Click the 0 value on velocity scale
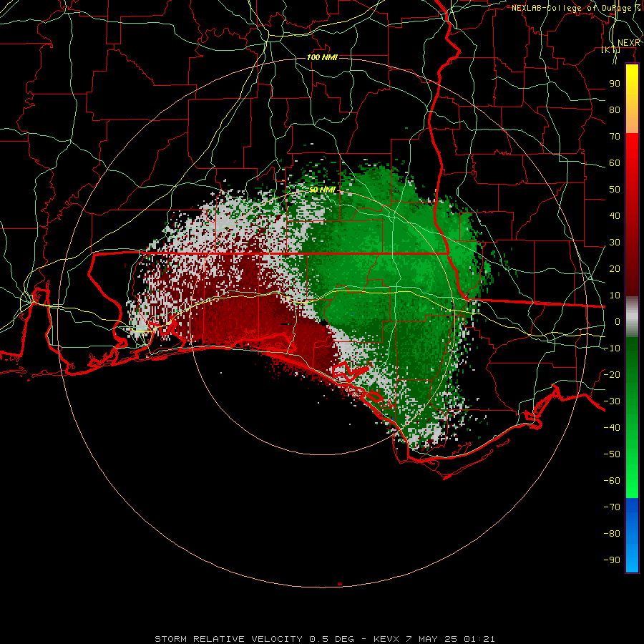The height and width of the screenshot is (644, 644). (618, 322)
